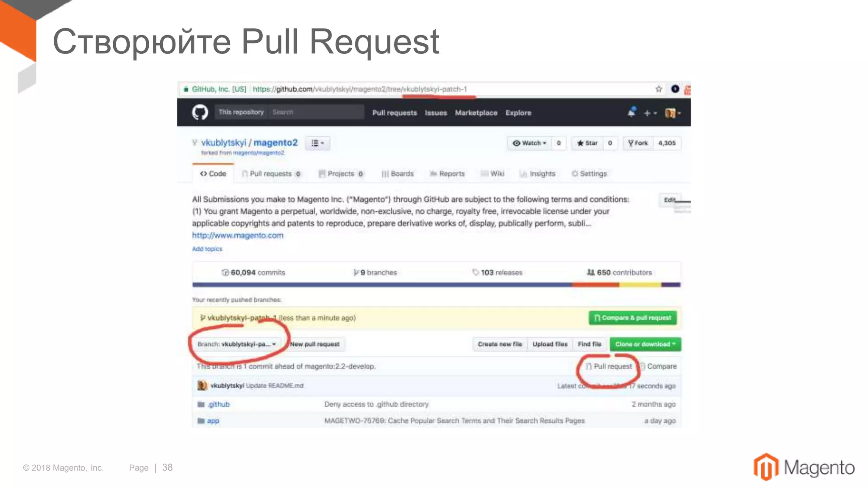The image size is (868, 488).
Task: Click the .github folder icon
Action: (x=201, y=404)
